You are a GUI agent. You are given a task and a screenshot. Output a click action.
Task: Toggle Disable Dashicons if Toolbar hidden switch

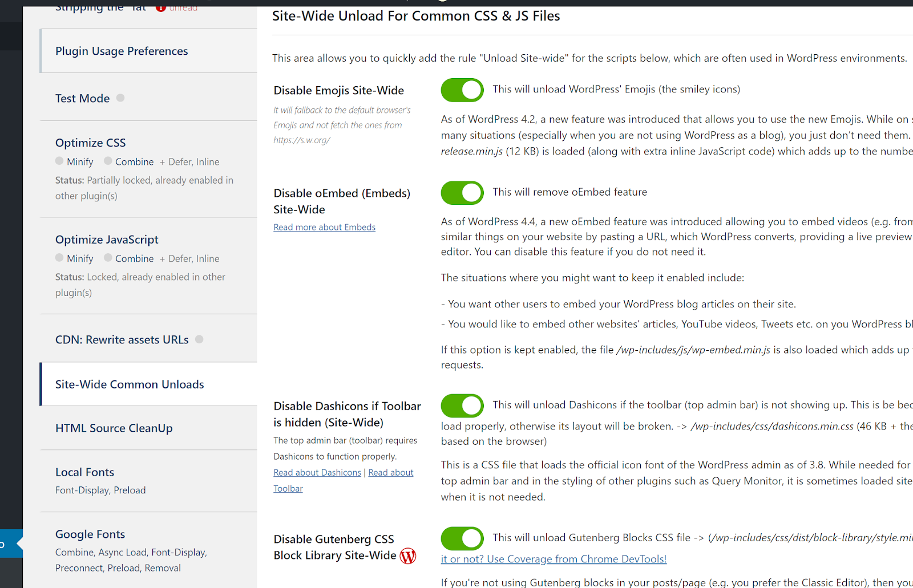pyautogui.click(x=462, y=405)
